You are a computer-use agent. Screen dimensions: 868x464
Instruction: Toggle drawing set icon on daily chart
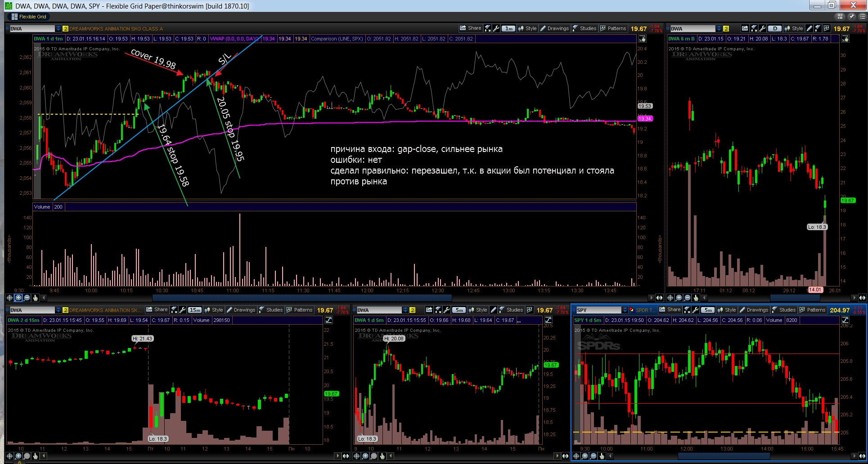pyautogui.click(x=846, y=39)
